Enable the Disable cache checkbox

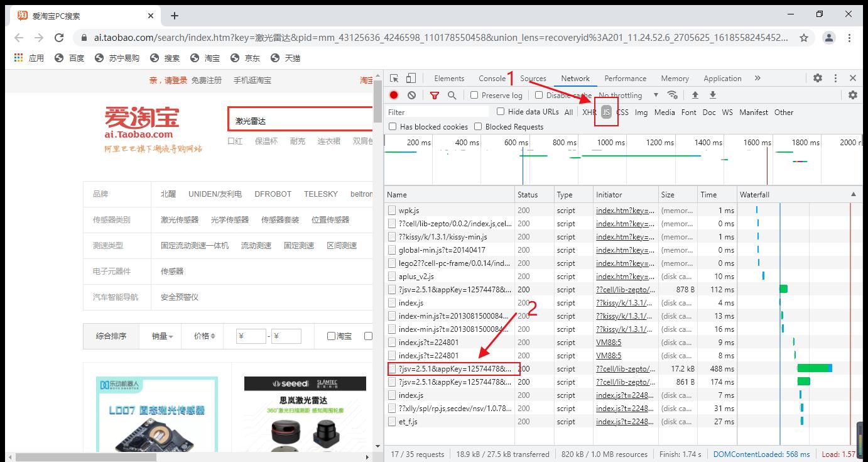tap(539, 96)
